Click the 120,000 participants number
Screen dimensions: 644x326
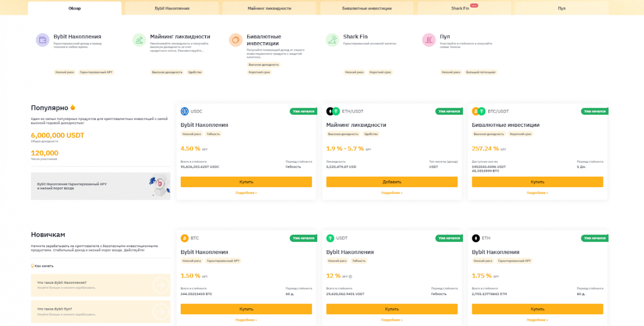point(45,153)
